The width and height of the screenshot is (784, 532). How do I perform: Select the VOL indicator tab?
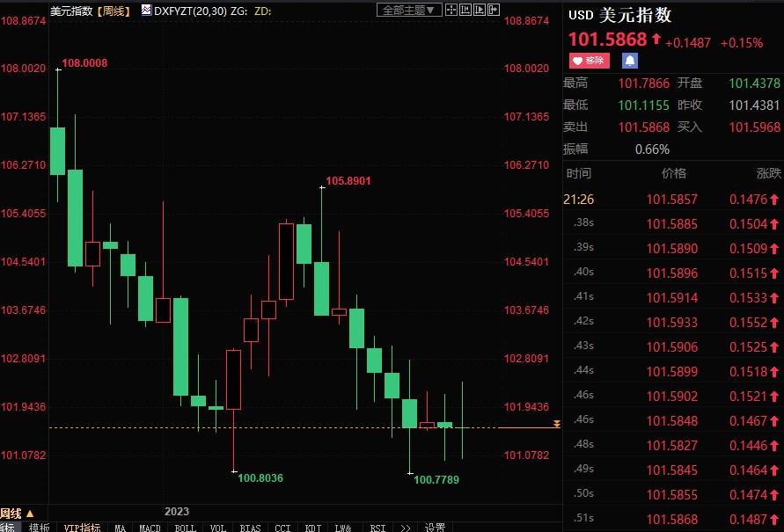click(x=217, y=528)
